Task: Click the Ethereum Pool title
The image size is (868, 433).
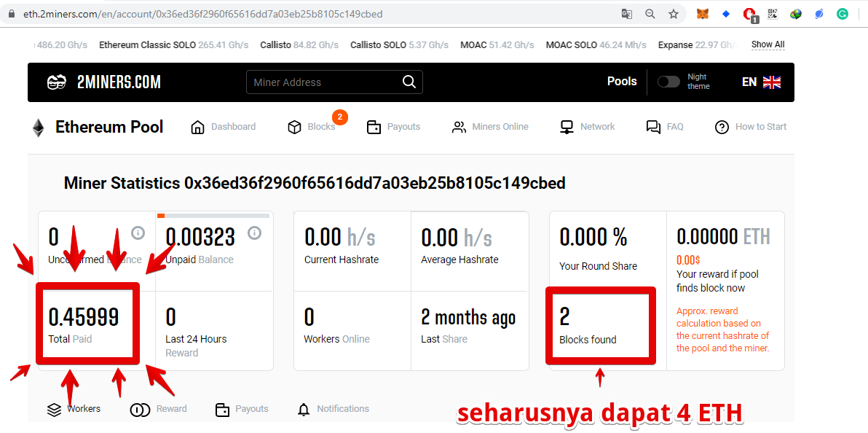Action: click(x=109, y=127)
